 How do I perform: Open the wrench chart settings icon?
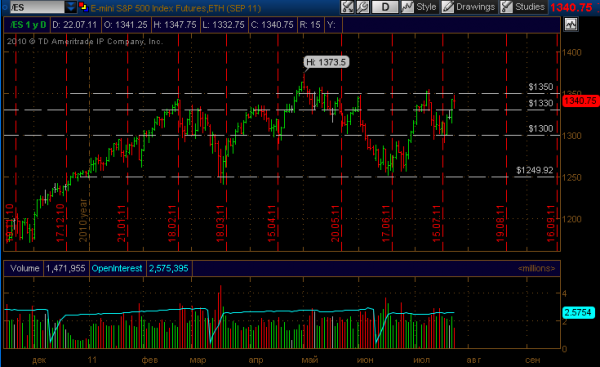[362, 7]
